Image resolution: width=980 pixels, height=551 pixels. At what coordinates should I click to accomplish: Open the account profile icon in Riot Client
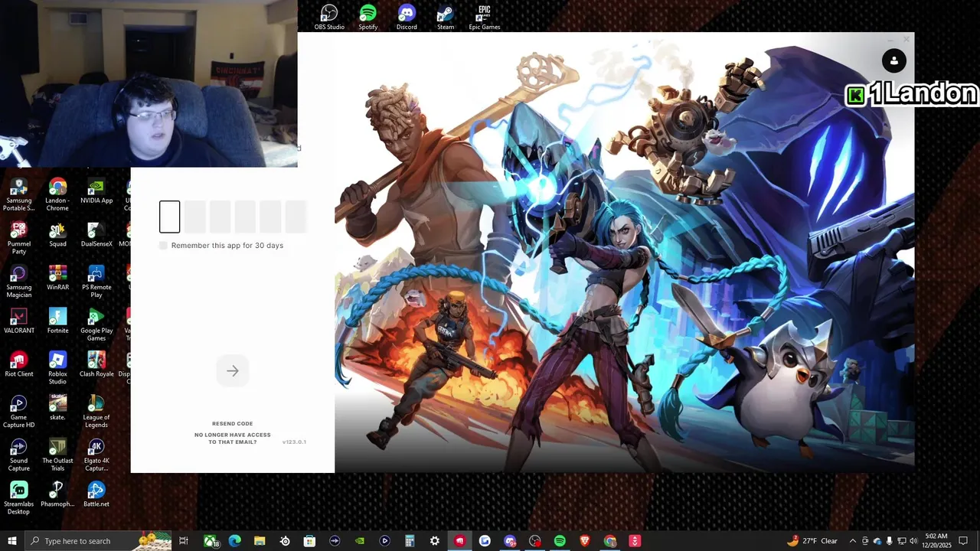coord(893,61)
